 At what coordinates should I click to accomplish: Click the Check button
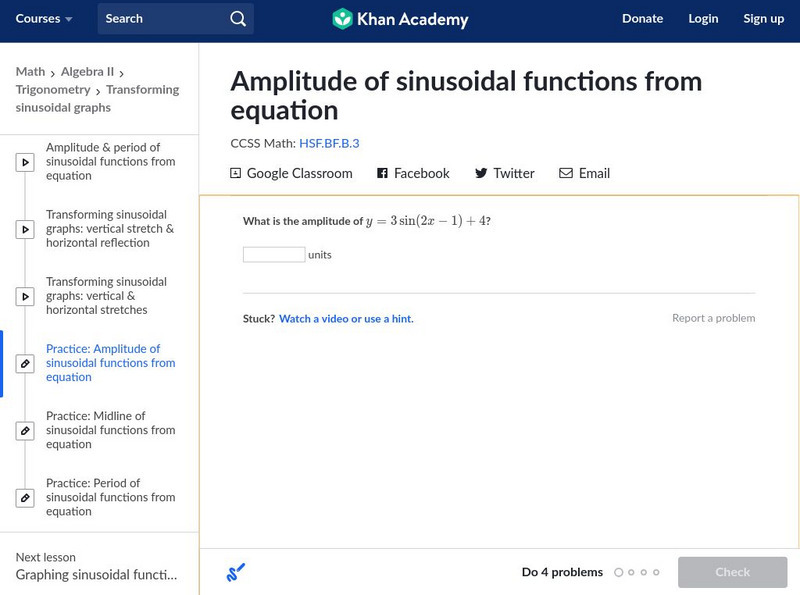pyautogui.click(x=732, y=572)
